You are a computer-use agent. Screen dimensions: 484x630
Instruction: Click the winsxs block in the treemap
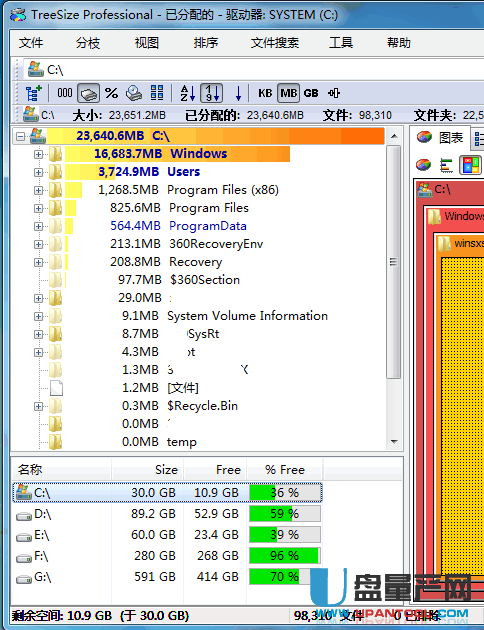[x=461, y=243]
